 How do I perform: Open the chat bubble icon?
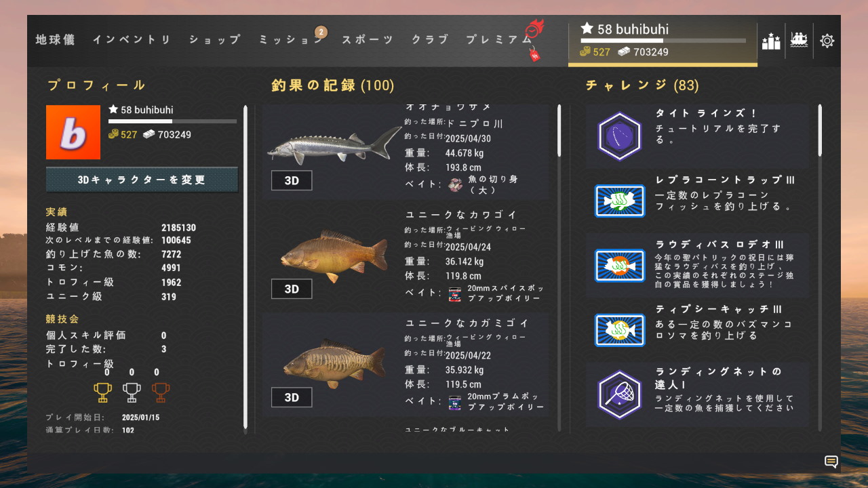click(x=831, y=462)
